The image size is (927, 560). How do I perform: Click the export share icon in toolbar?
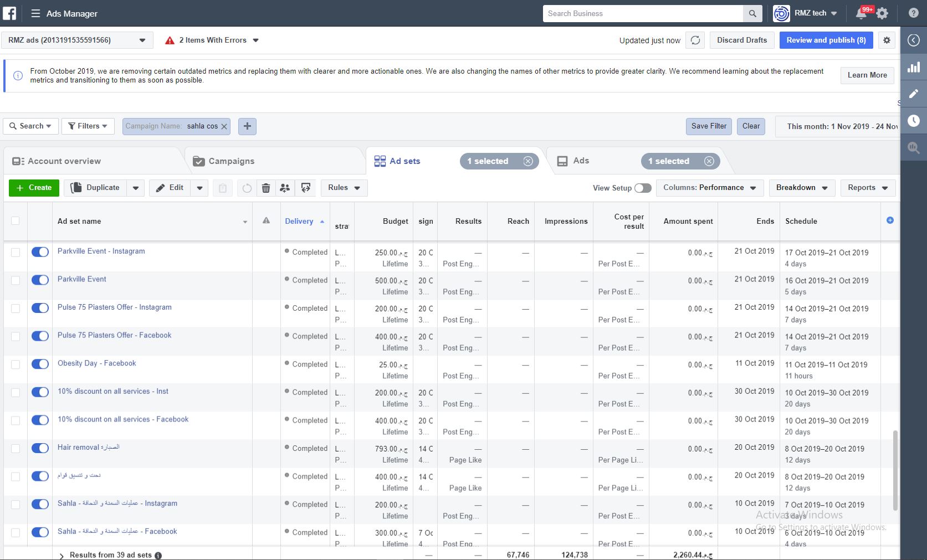(x=305, y=188)
